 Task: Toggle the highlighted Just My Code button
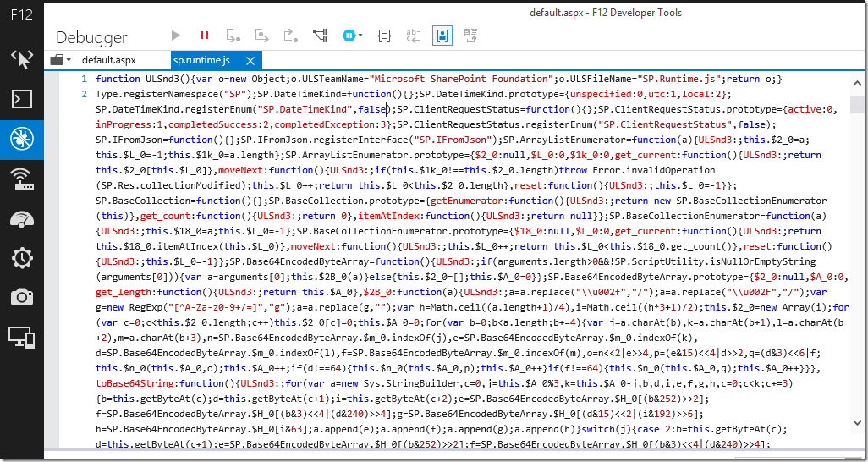pos(442,36)
